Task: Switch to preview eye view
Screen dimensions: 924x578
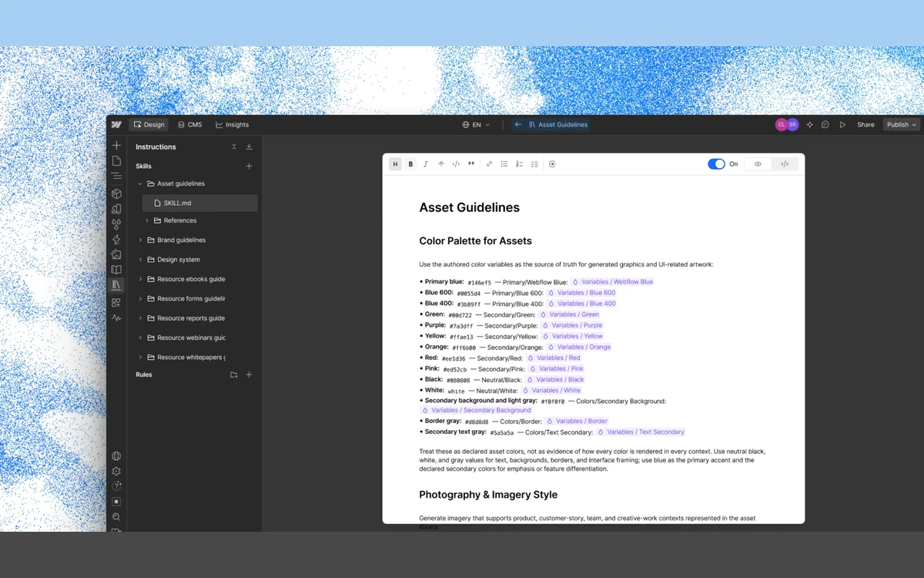Action: coord(758,164)
